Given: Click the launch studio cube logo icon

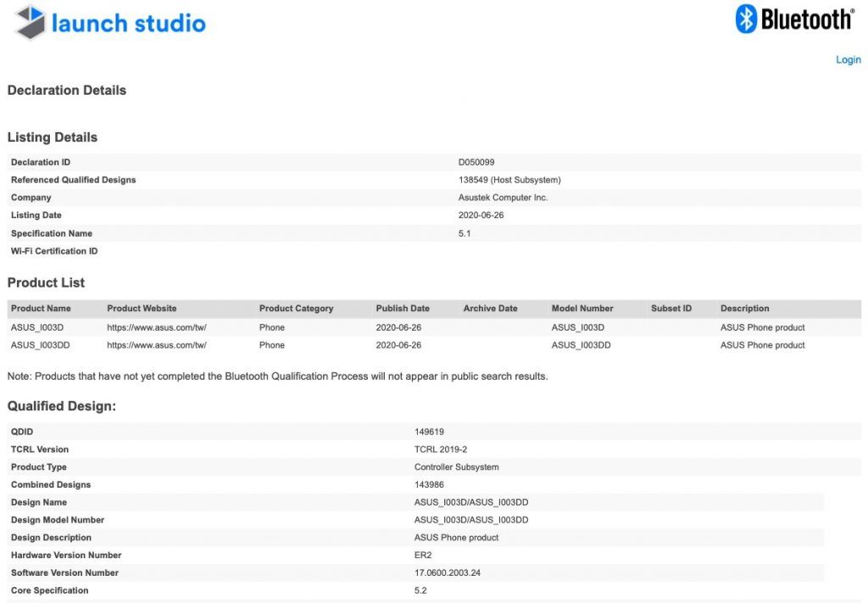Looking at the screenshot, I should [30, 22].
